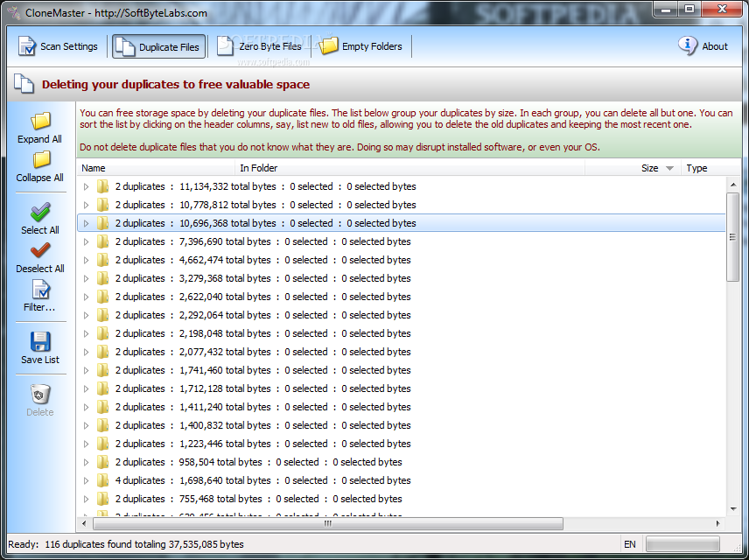Image resolution: width=749 pixels, height=560 pixels.
Task: Click the Select All checkmark icon
Action: [x=40, y=212]
